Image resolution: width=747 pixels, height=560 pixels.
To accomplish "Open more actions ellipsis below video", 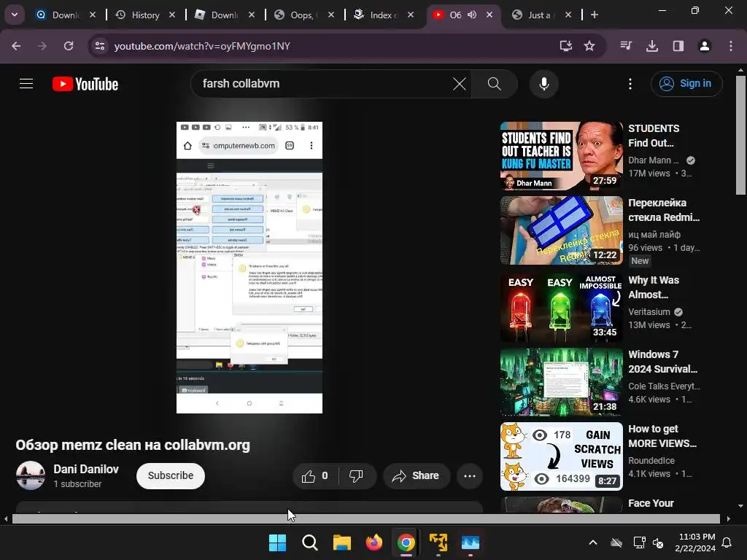I will 470,475.
